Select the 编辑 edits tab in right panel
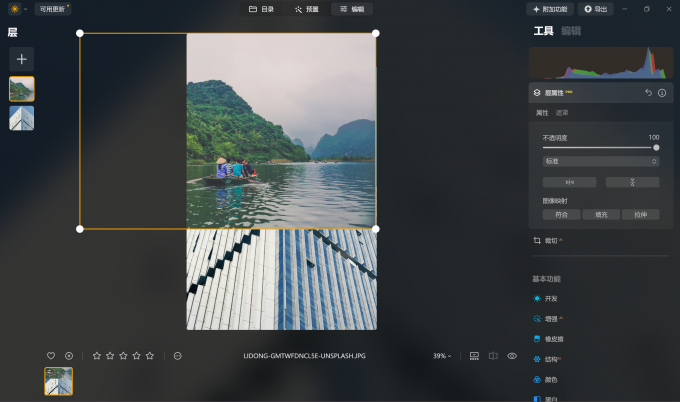Viewport: 680px width, 402px height. (x=571, y=31)
